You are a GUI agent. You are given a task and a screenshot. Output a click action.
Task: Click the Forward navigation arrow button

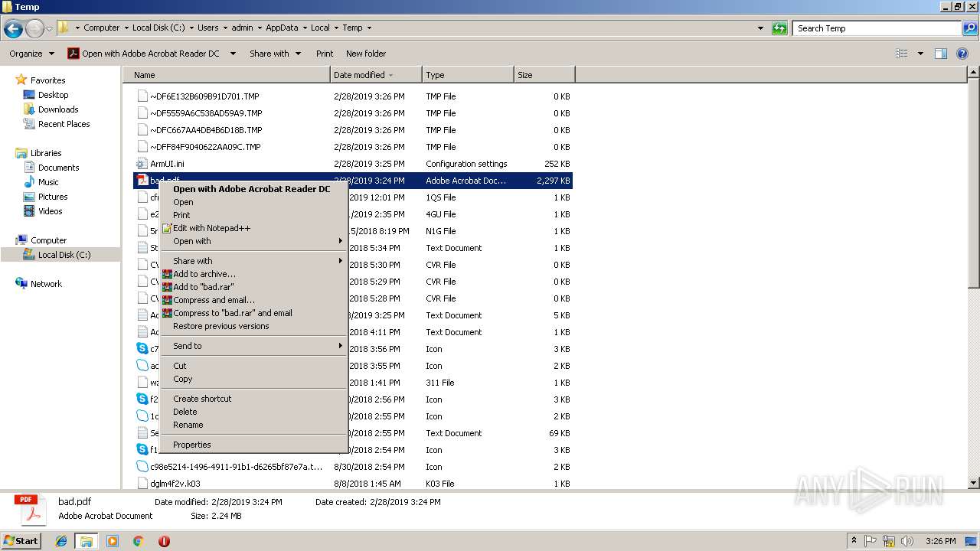click(34, 29)
